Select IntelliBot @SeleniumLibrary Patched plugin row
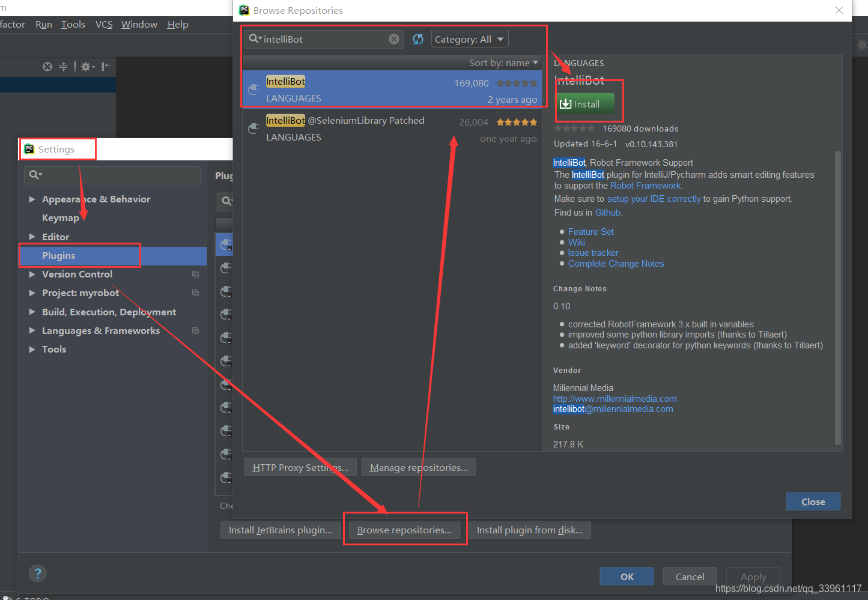The height and width of the screenshot is (600, 868). pos(392,129)
